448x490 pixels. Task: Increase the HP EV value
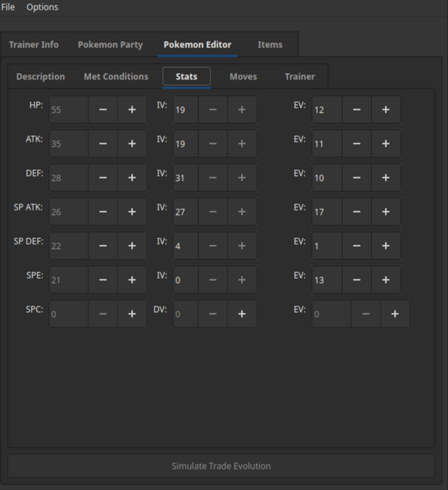(385, 110)
